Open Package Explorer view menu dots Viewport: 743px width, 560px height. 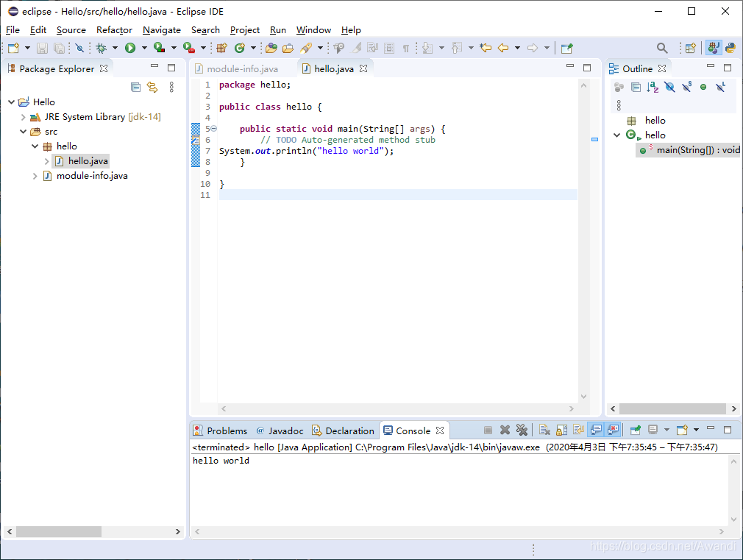point(171,88)
